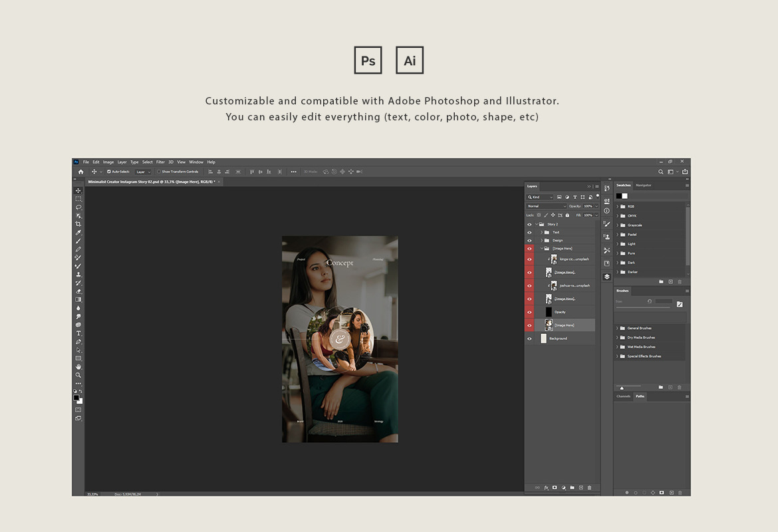Filter layers by type (T icon)
The height and width of the screenshot is (532, 778).
tap(575, 197)
